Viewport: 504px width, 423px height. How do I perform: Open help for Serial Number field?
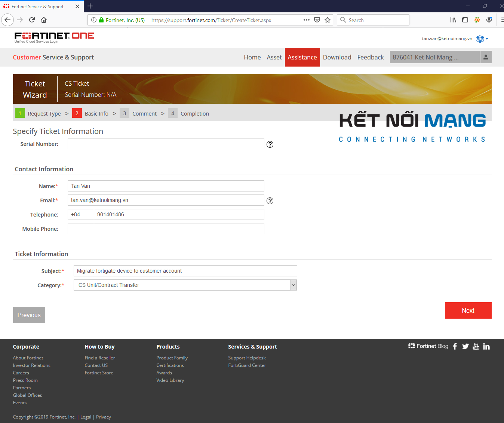pyautogui.click(x=270, y=144)
